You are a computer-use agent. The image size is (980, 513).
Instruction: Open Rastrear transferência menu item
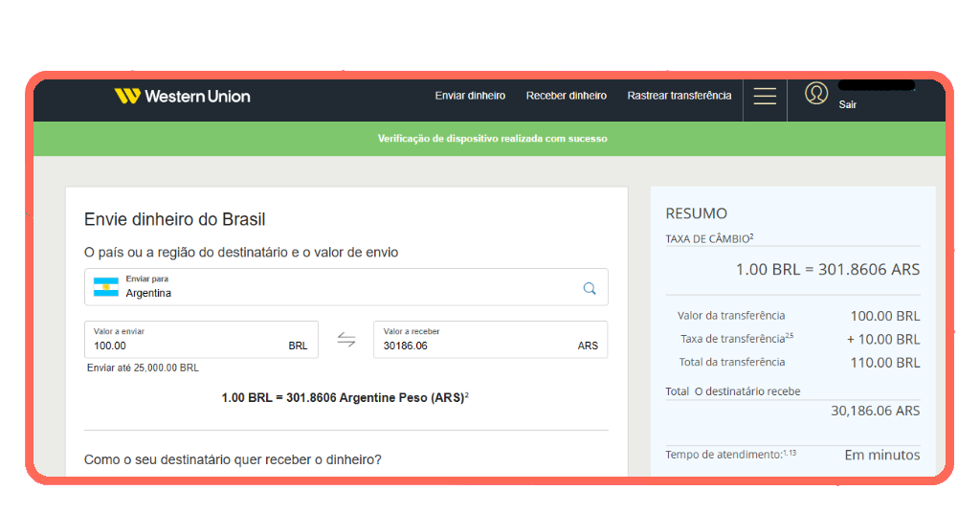pos(679,96)
